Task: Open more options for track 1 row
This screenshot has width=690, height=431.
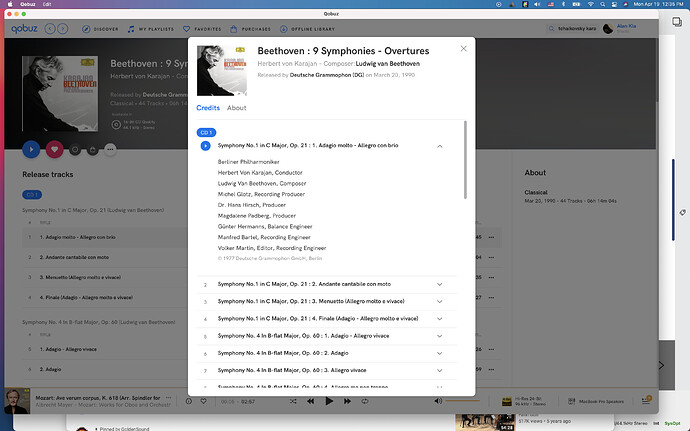Action: pyautogui.click(x=491, y=237)
